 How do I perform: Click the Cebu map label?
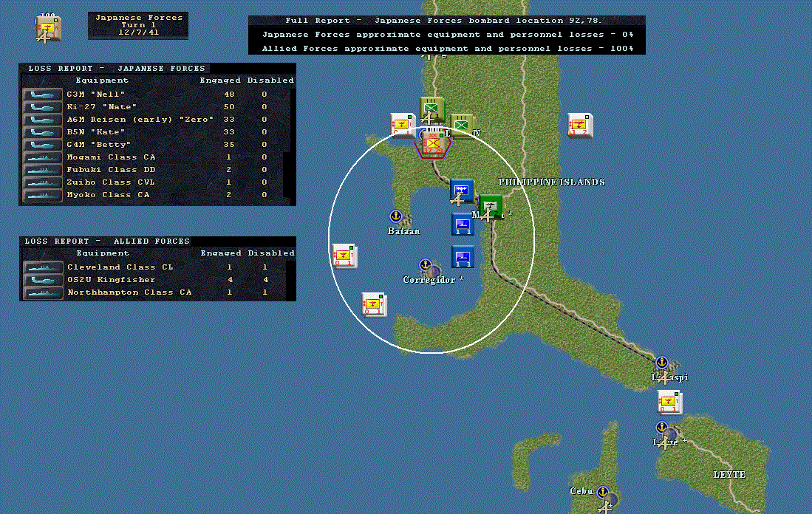pos(581,490)
